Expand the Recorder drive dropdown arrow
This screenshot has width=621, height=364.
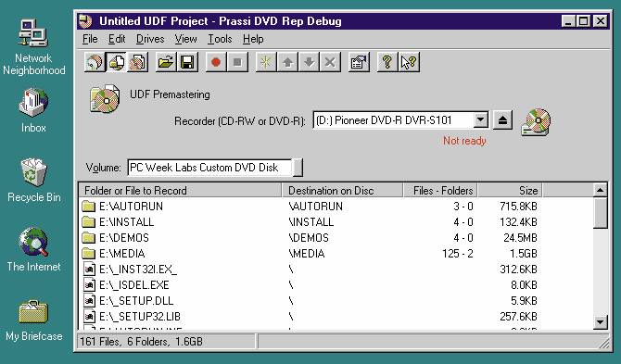[x=480, y=119]
